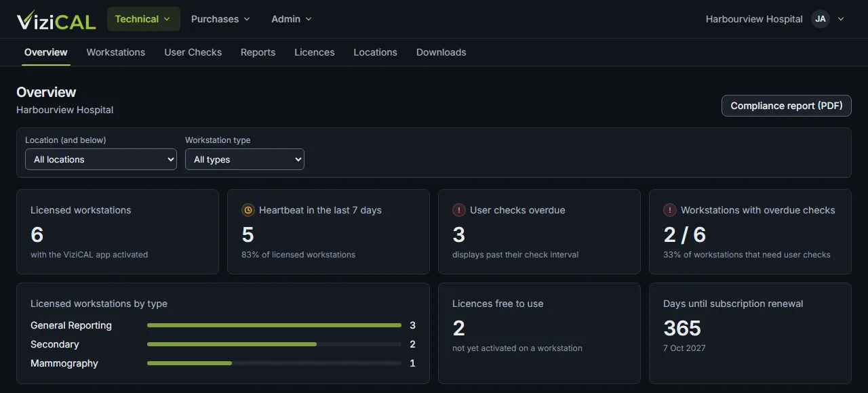Click the Secondary workstation progress bar
868x393 pixels.
pyautogui.click(x=274, y=344)
